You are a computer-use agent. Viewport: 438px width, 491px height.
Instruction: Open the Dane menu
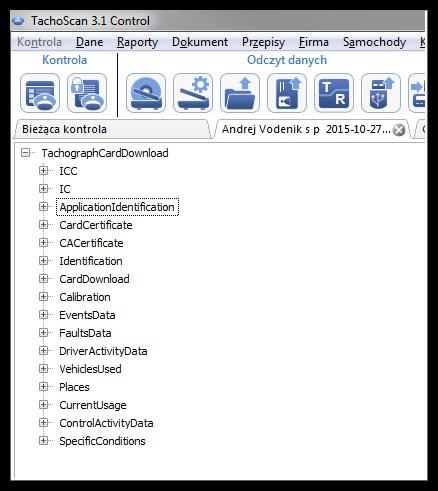(x=90, y=42)
